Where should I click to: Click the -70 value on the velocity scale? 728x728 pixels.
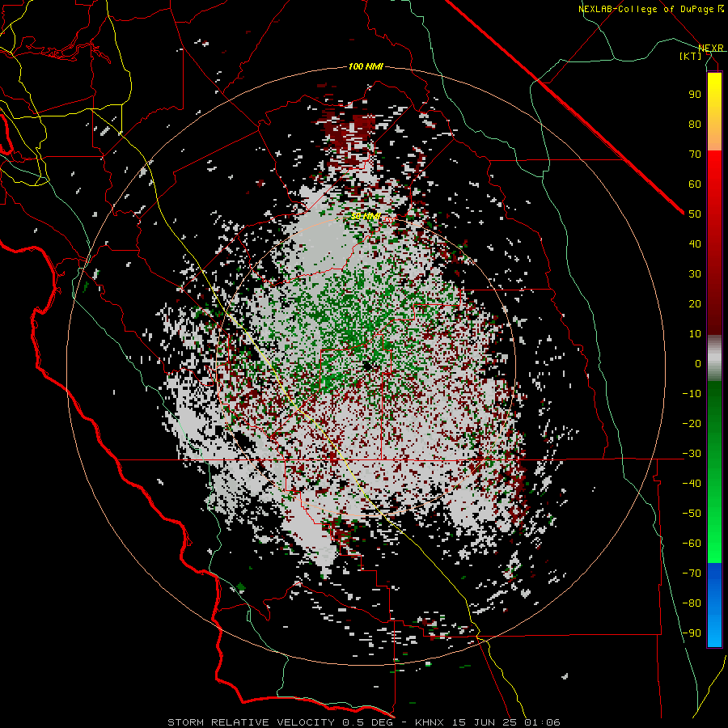[x=692, y=574]
